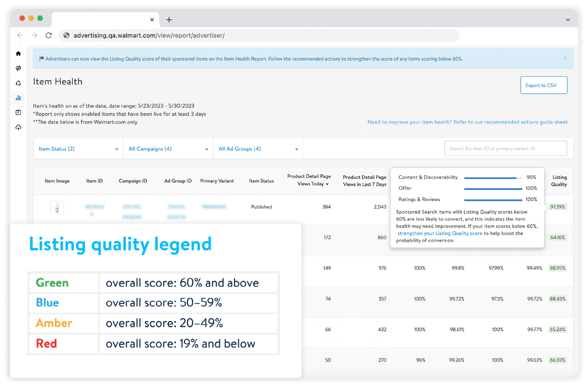The height and width of the screenshot is (387, 588).
Task: Click the Listing Quality column header
Action: [x=559, y=181]
